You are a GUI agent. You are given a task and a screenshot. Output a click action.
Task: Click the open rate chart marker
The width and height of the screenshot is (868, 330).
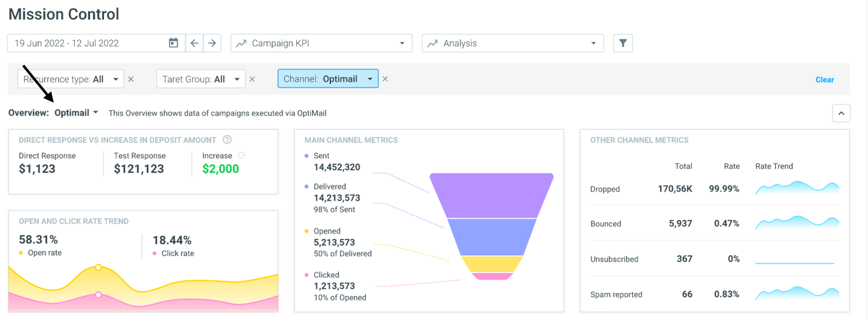(98, 267)
